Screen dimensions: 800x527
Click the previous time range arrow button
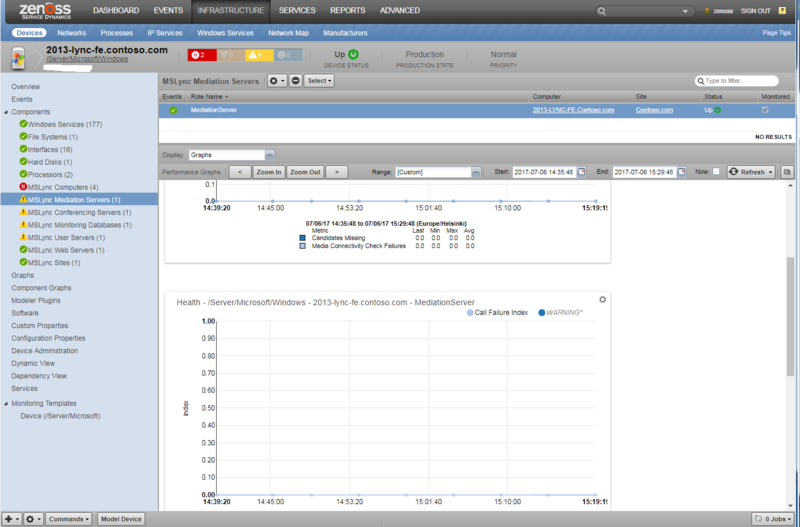click(x=240, y=172)
